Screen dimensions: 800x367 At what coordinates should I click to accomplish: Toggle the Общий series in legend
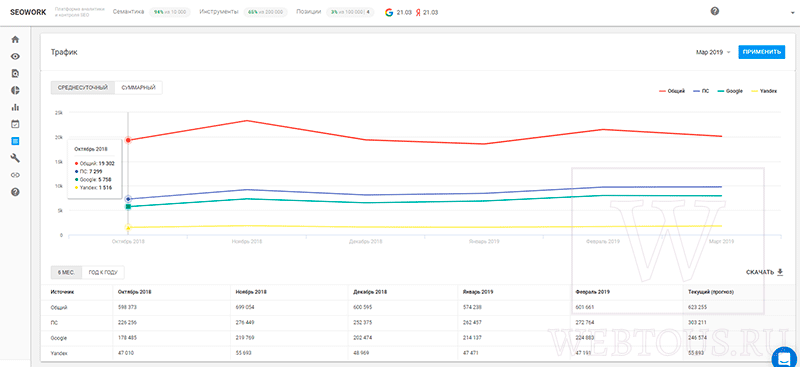click(x=672, y=91)
